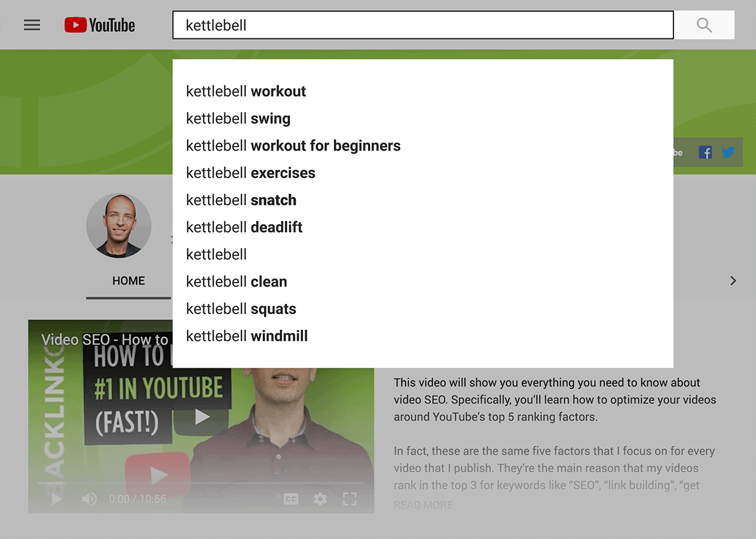This screenshot has height=539, width=756.
Task: Switch to the HOME channel tab
Action: click(129, 281)
